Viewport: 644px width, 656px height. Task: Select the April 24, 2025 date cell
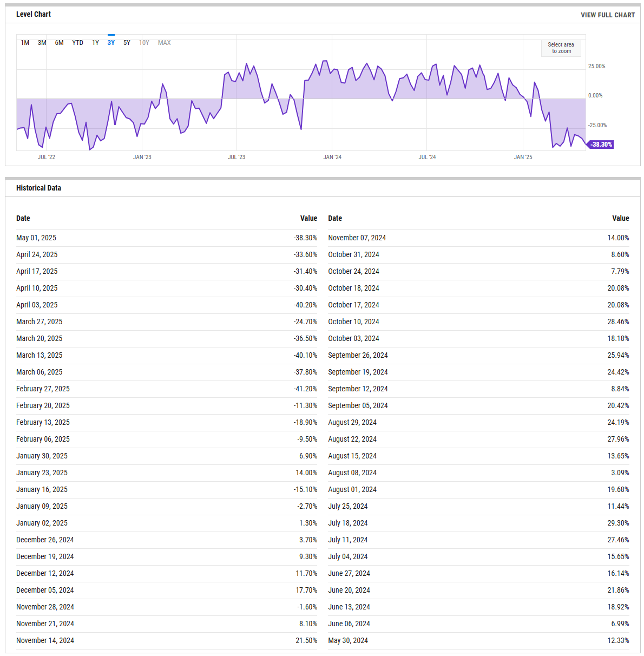click(x=37, y=255)
